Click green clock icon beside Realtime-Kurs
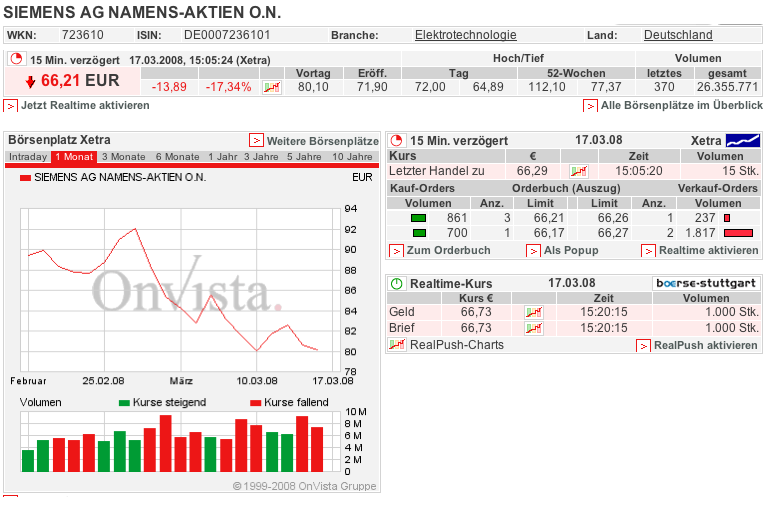The height and width of the screenshot is (506, 768). (396, 284)
